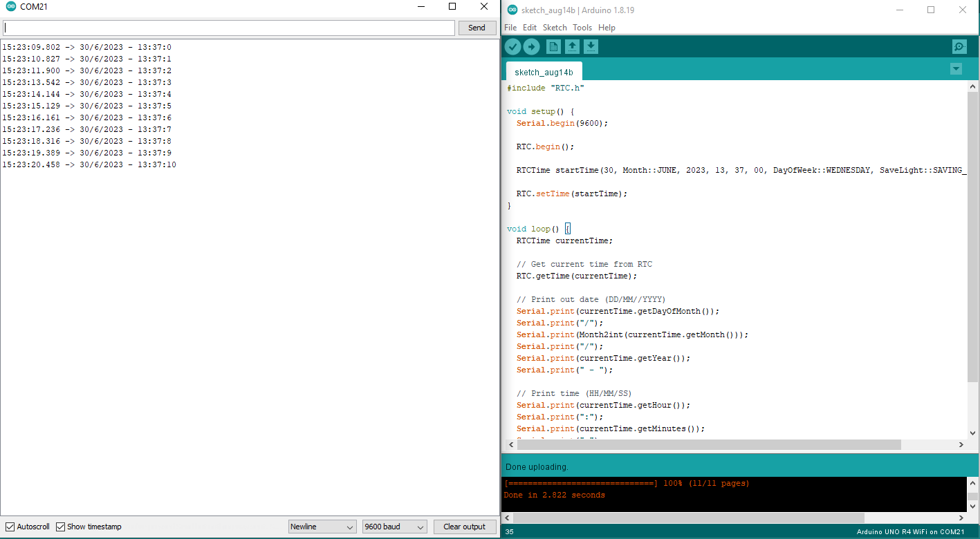Image resolution: width=980 pixels, height=539 pixels.
Task: Click the 'Done uploading.' status message
Action: 537,466
